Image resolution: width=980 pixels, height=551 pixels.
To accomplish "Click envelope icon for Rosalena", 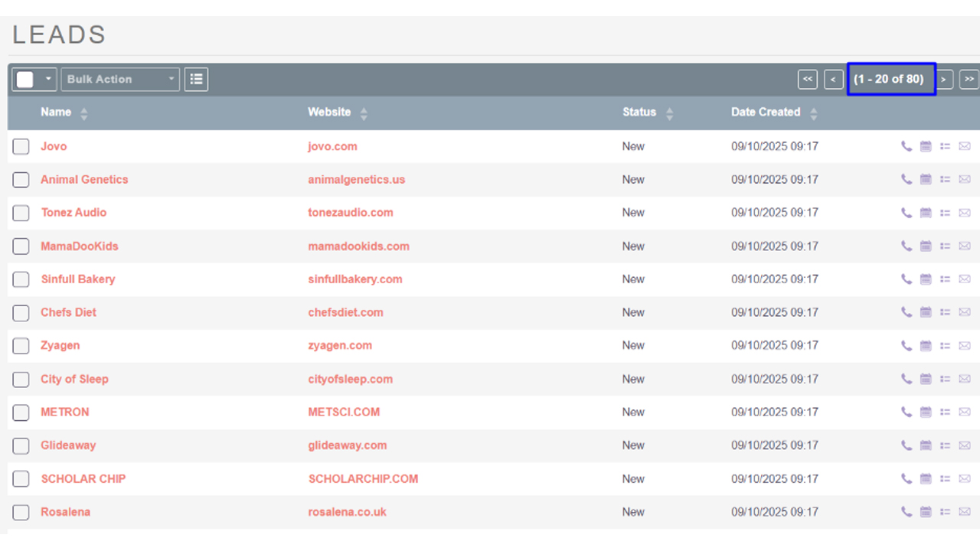I will pyautogui.click(x=965, y=511).
